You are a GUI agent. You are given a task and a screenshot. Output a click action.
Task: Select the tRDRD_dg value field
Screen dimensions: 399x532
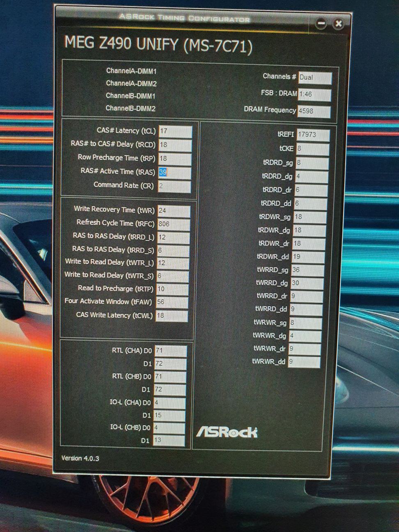point(312,177)
